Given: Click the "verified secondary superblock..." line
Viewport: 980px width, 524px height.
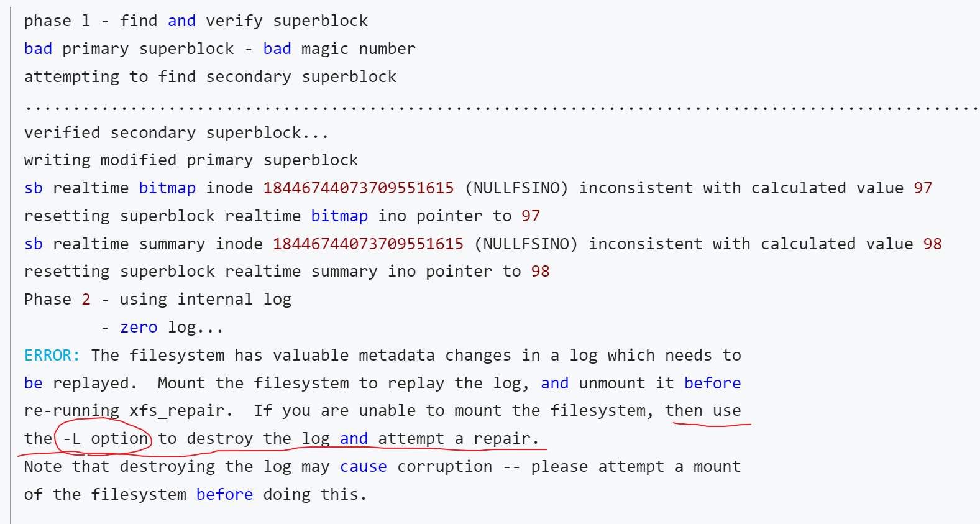Looking at the screenshot, I should click(x=176, y=133).
